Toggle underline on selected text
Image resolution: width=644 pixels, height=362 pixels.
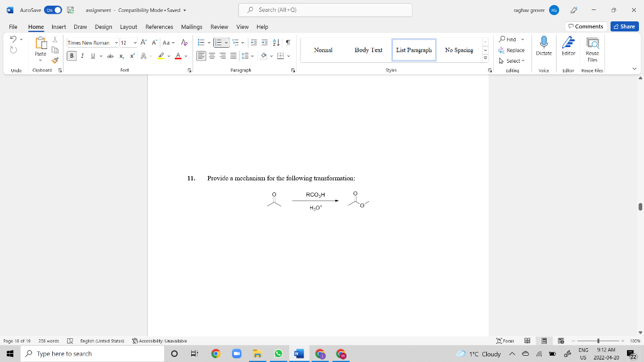coord(92,56)
